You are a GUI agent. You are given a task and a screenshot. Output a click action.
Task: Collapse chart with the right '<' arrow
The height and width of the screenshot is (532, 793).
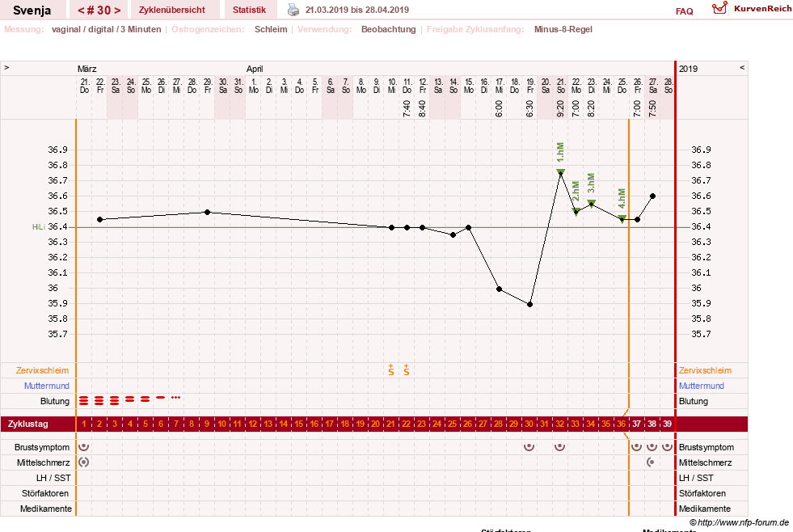(x=742, y=67)
